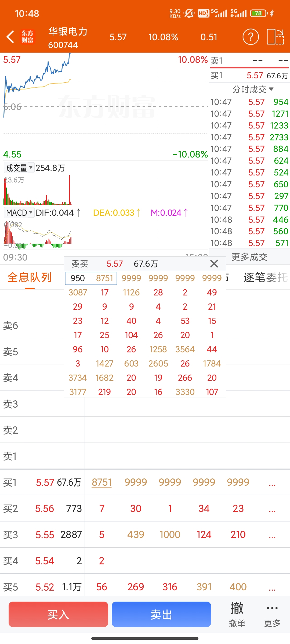Tap the red 买入 buy button
Viewport: 290px width, 644px height.
[x=58, y=614]
